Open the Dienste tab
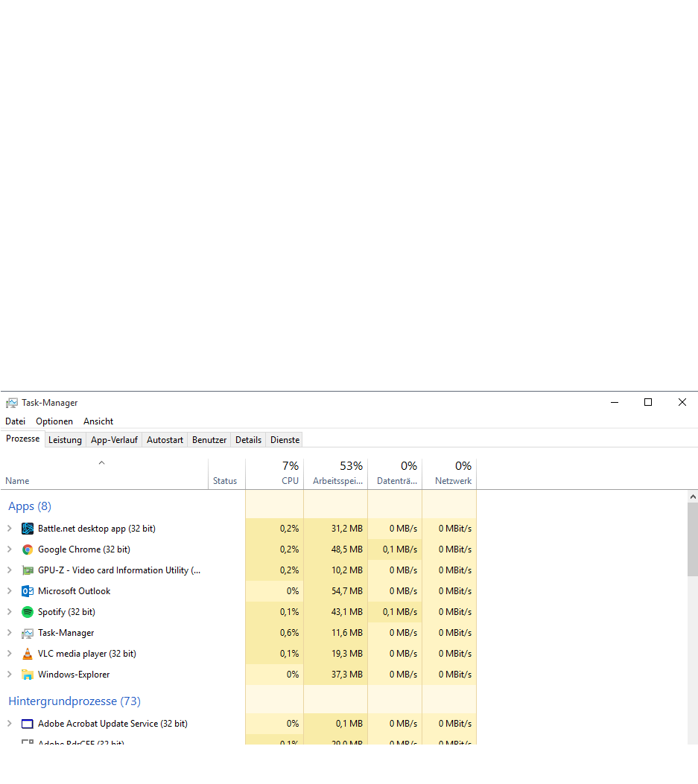This screenshot has height=784, width=698. [x=285, y=440]
